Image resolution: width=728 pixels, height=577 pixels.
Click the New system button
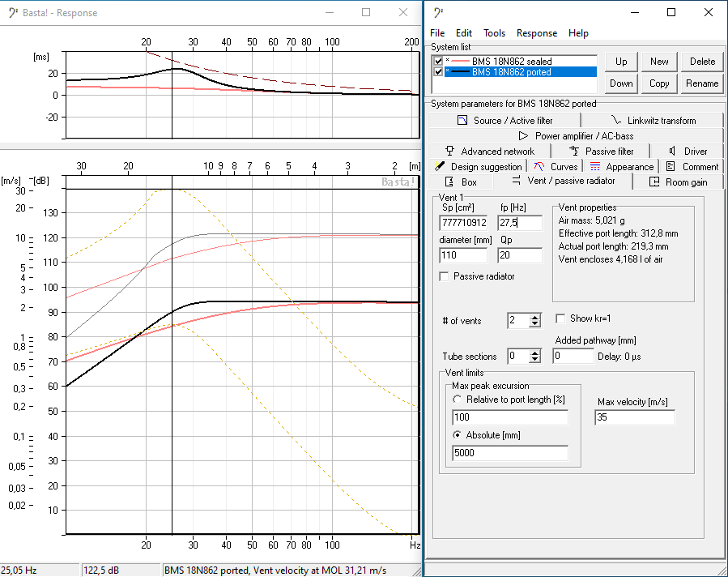pyautogui.click(x=659, y=62)
